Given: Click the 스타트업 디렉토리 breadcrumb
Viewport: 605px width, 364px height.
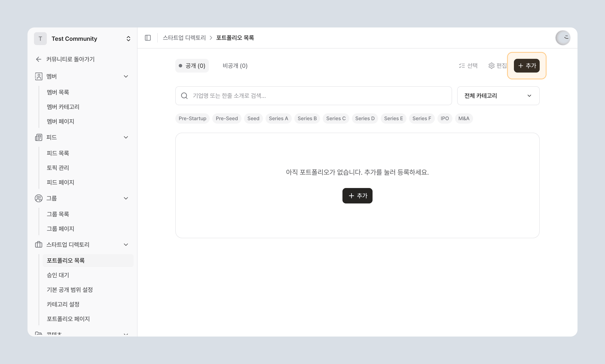Looking at the screenshot, I should pyautogui.click(x=184, y=38).
